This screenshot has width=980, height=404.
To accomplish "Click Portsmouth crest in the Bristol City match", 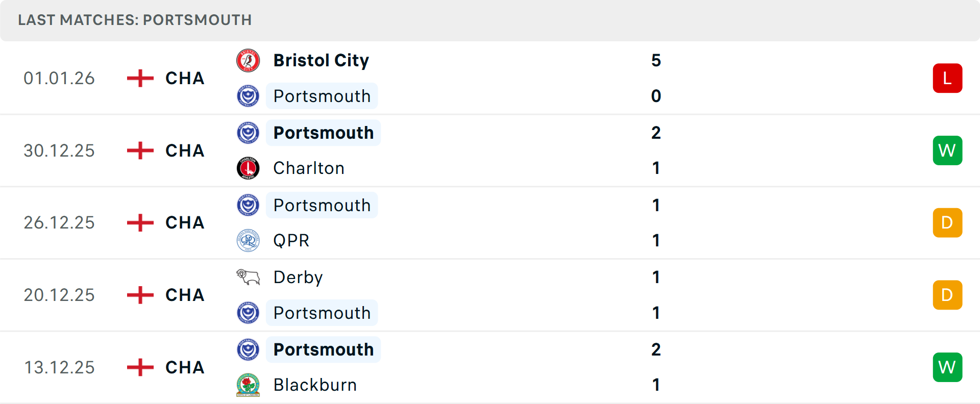I will click(248, 96).
